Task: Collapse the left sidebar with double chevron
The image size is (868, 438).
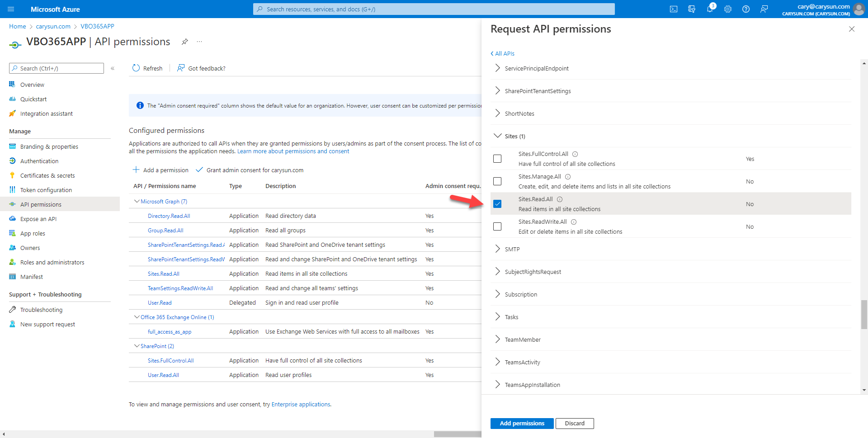Action: [113, 68]
